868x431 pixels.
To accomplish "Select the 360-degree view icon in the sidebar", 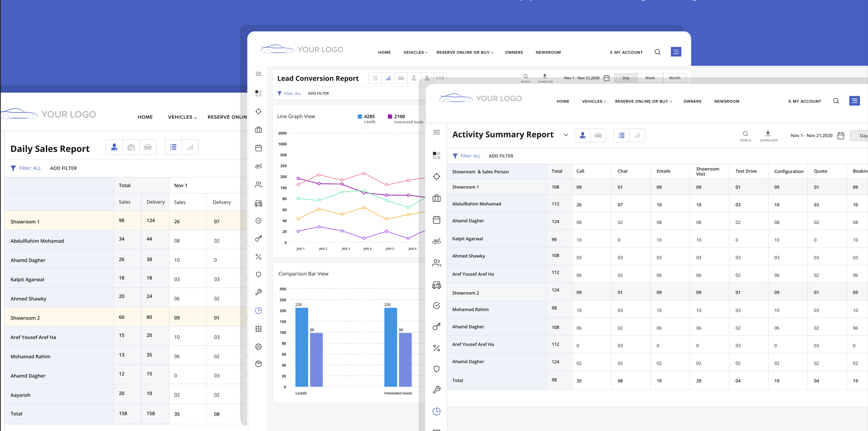I will [x=259, y=166].
